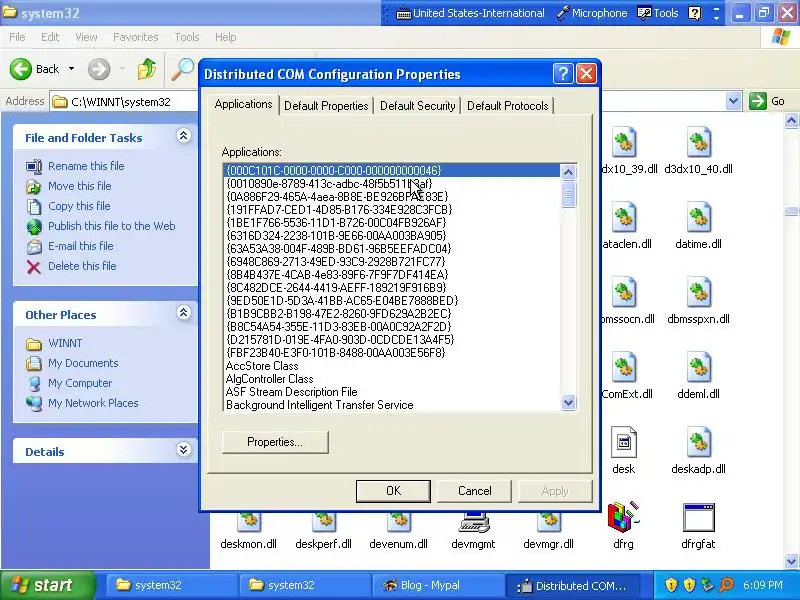This screenshot has width=800, height=600.
Task: Click Publish this file to the Web
Action: [112, 226]
